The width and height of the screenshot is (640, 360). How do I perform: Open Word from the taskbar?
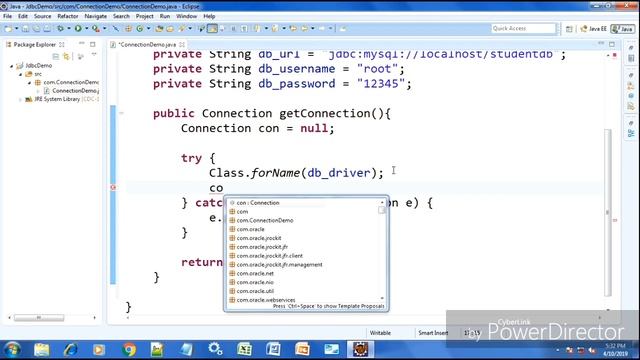click(x=273, y=350)
